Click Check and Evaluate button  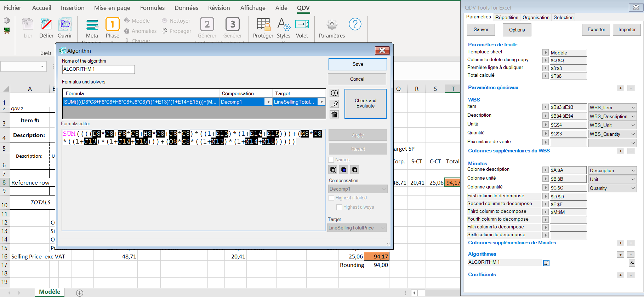coord(365,103)
